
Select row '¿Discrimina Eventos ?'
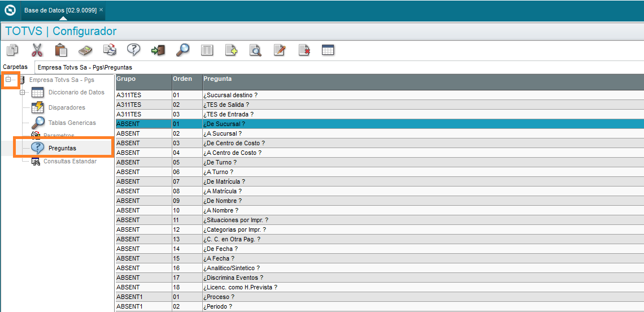[x=380, y=278]
